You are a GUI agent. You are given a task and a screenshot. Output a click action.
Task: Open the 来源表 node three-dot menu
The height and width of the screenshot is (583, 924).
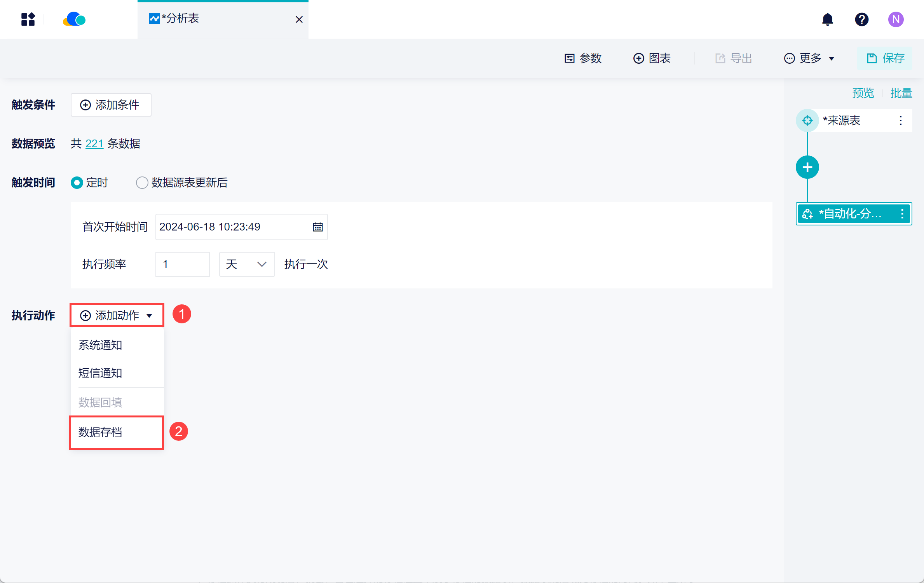click(x=900, y=120)
